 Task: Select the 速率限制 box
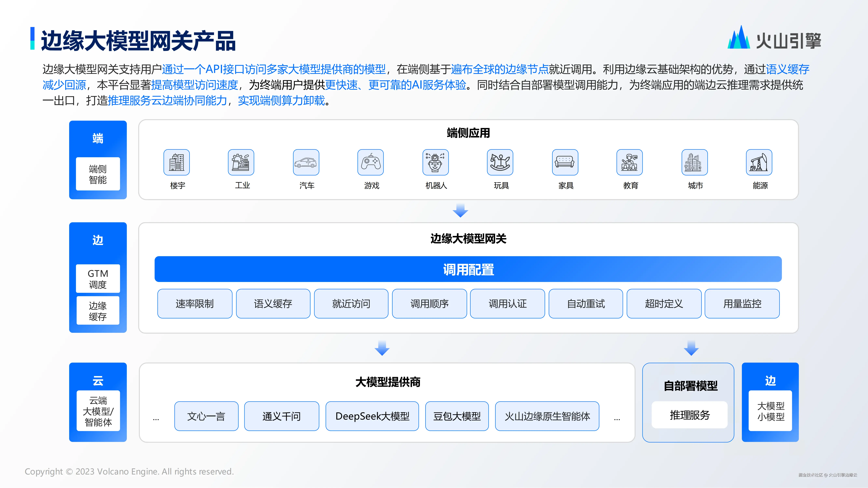coord(195,304)
